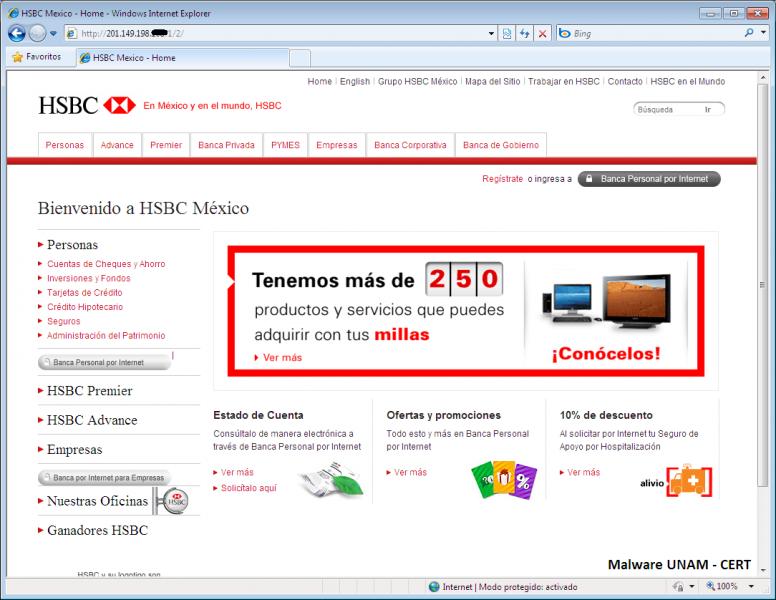776x600 pixels.
Task: Click the search magnifier icon
Action: pyautogui.click(x=749, y=33)
